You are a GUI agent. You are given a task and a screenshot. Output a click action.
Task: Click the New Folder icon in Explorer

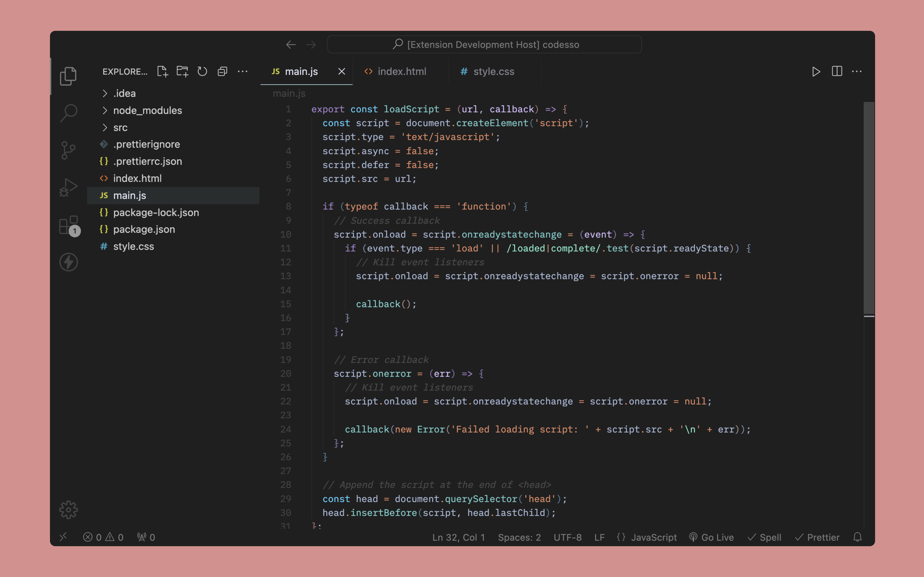coord(183,72)
